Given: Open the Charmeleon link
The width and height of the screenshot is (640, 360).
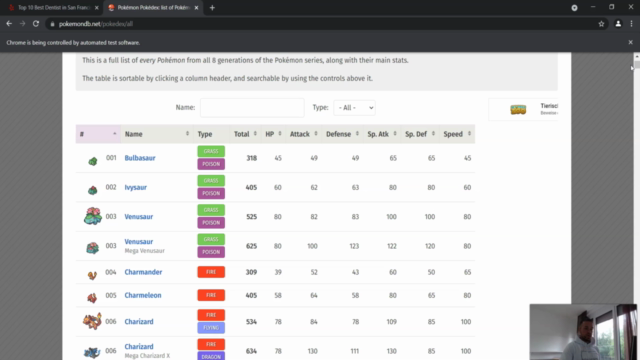Looking at the screenshot, I should point(143,295).
